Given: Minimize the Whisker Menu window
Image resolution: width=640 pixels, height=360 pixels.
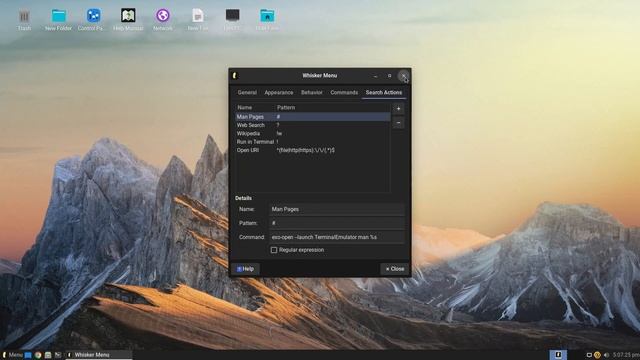Looking at the screenshot, I should point(376,76).
